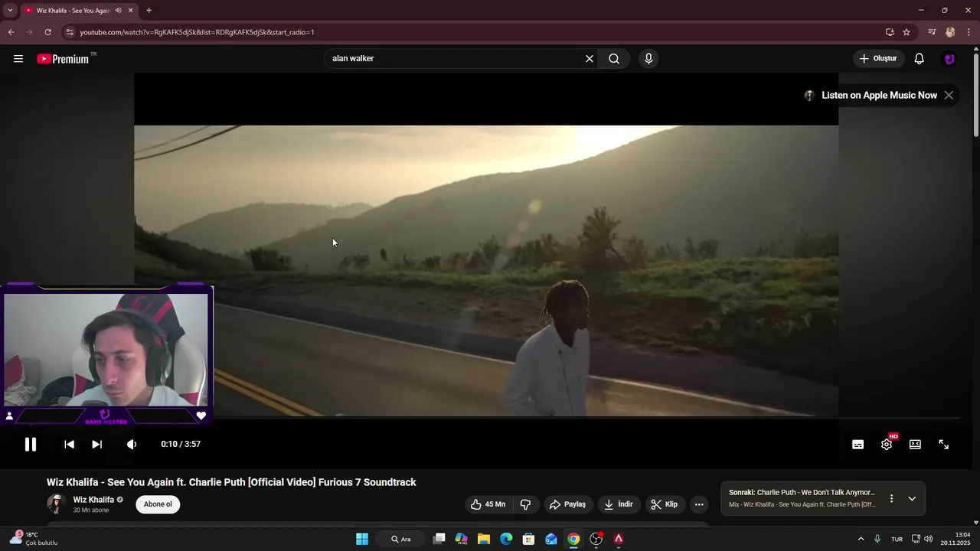This screenshot has height=551, width=980.
Task: Close the Wiz Khalifa browser tab
Action: point(131,11)
